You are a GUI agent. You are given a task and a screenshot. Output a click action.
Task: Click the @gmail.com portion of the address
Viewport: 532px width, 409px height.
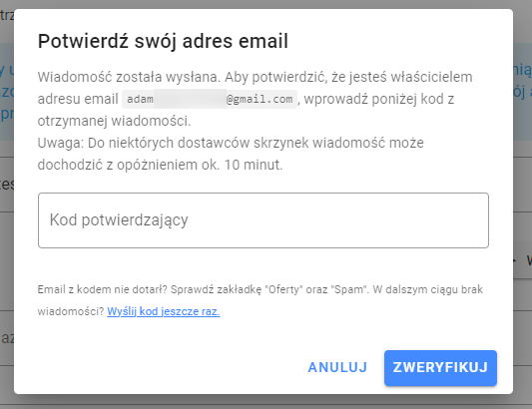pos(260,100)
